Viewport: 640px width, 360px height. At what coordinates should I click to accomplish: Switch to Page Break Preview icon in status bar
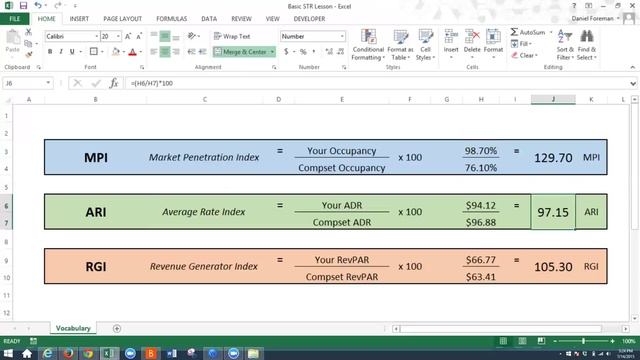tap(541, 341)
